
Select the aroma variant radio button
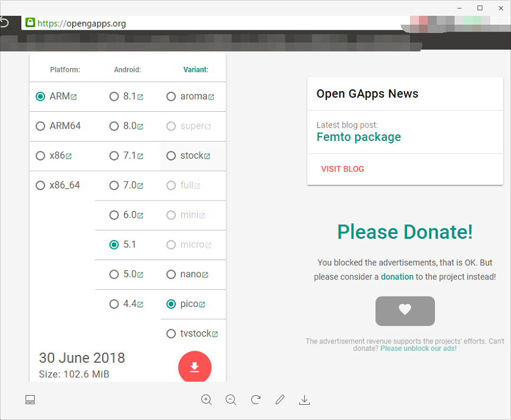pyautogui.click(x=171, y=97)
